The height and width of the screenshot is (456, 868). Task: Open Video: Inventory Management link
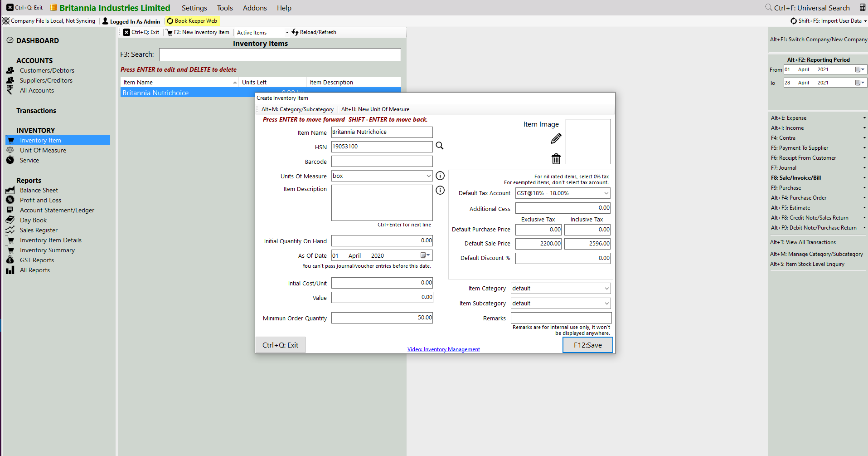pos(444,349)
